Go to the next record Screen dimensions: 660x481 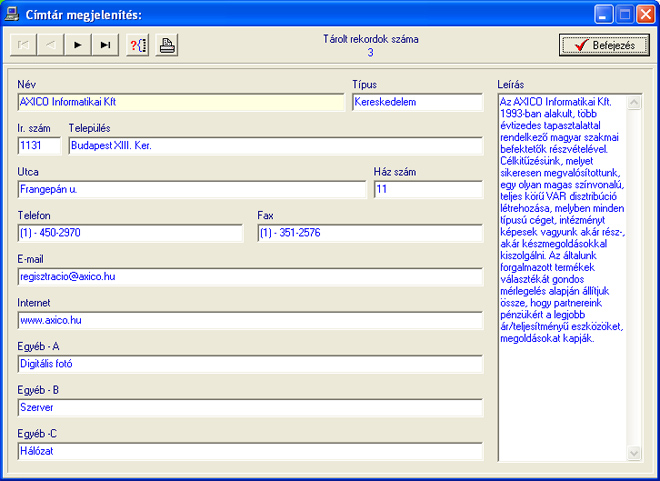click(77, 45)
